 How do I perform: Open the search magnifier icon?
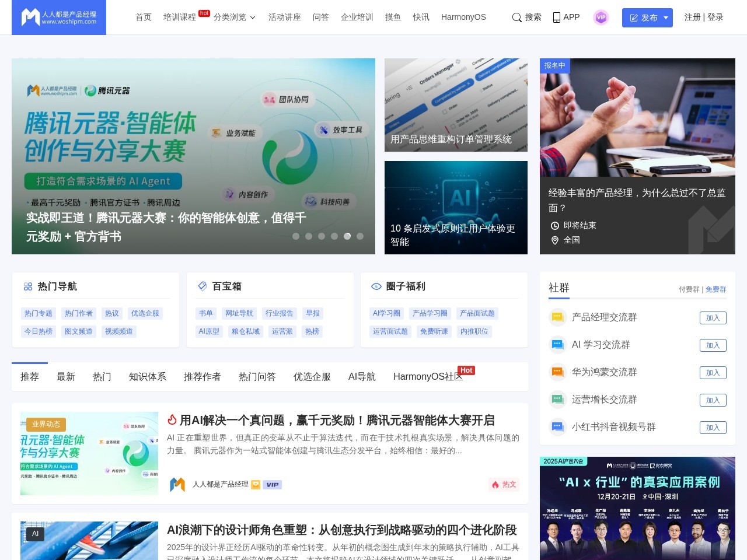point(517,17)
